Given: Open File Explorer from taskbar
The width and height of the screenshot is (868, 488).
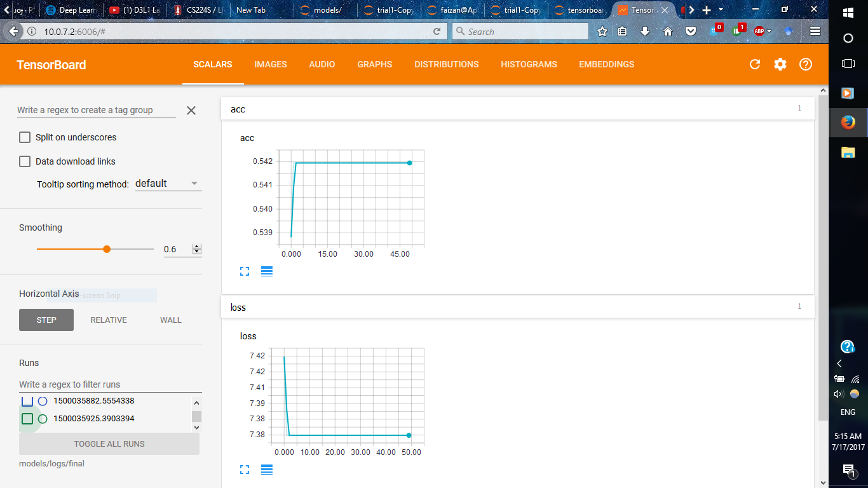Looking at the screenshot, I should [x=848, y=152].
